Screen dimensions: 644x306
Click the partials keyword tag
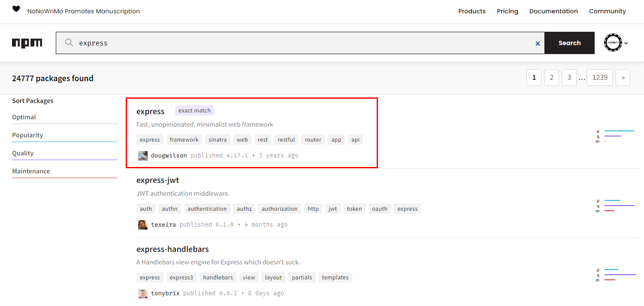click(x=302, y=277)
